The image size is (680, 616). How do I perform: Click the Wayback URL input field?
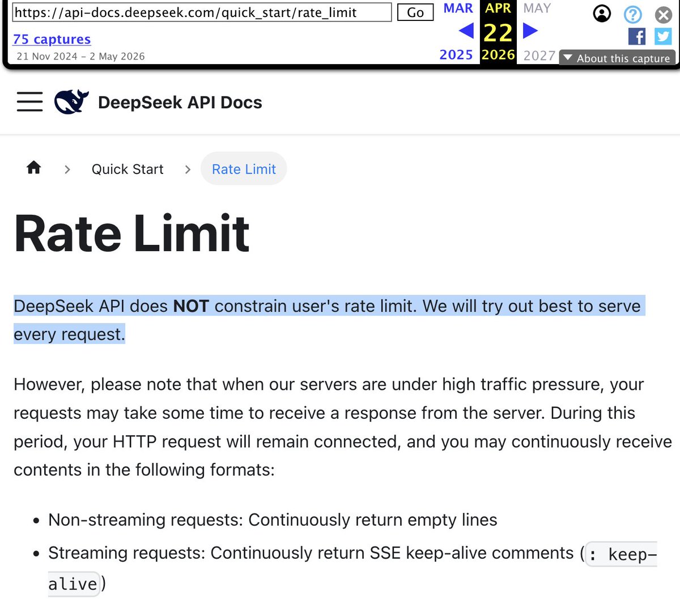(202, 12)
